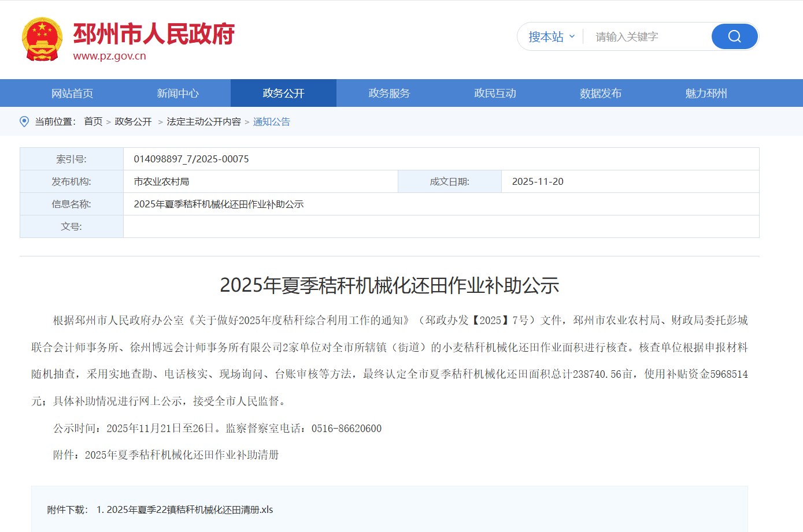The image size is (803, 532).
Task: Click the magnifier search button
Action: click(x=734, y=36)
